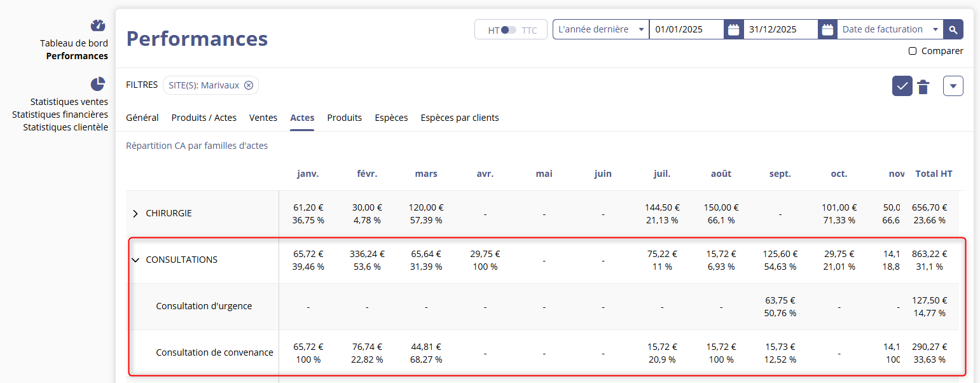Open calendar picker for start date
Viewport: 980px width, 383px height.
(x=733, y=29)
